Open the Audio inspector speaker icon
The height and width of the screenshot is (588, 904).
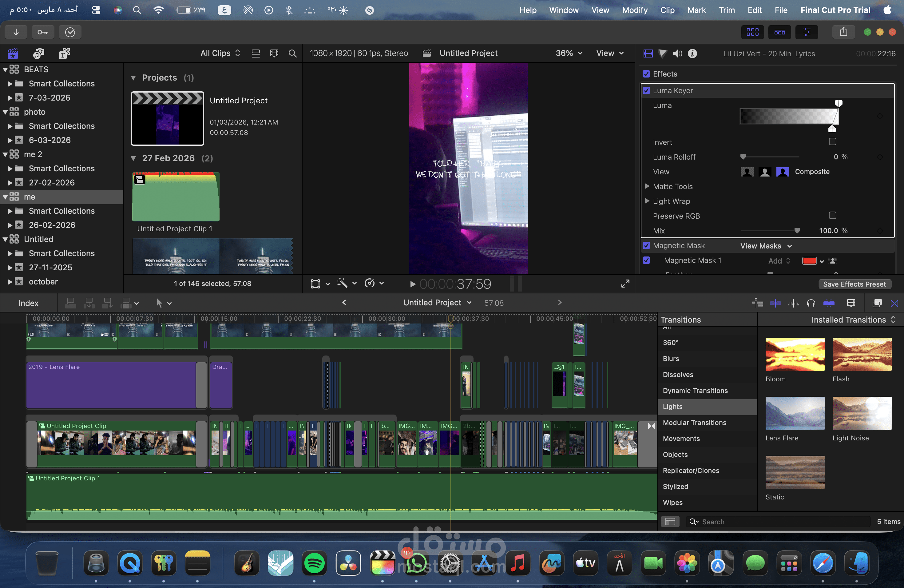coord(677,54)
